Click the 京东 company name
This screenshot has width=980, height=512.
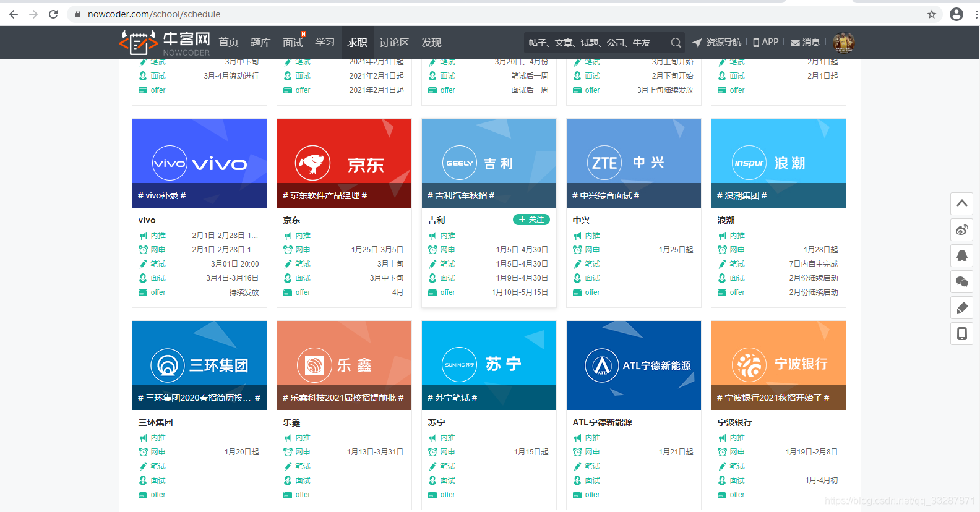tap(292, 220)
